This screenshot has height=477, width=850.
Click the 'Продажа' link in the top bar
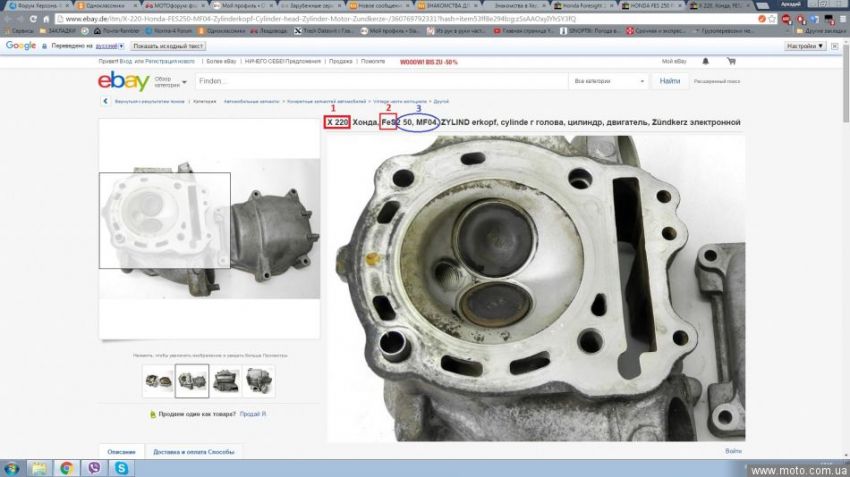pos(340,61)
